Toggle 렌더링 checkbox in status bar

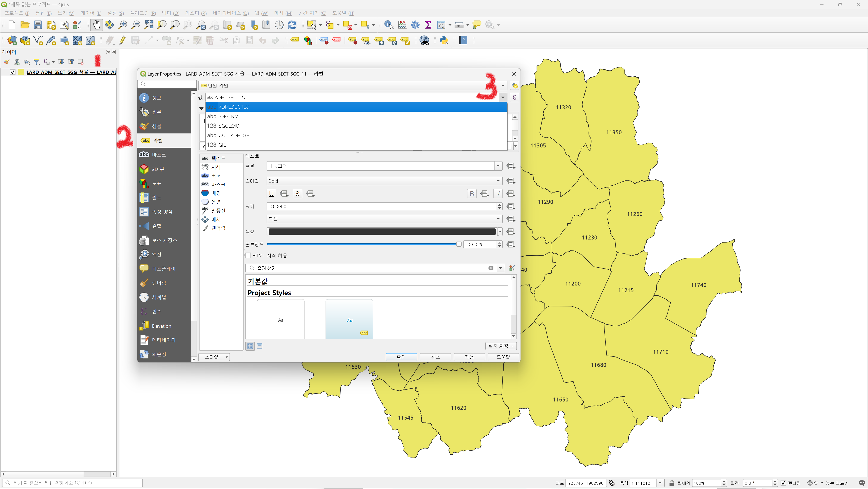point(783,483)
